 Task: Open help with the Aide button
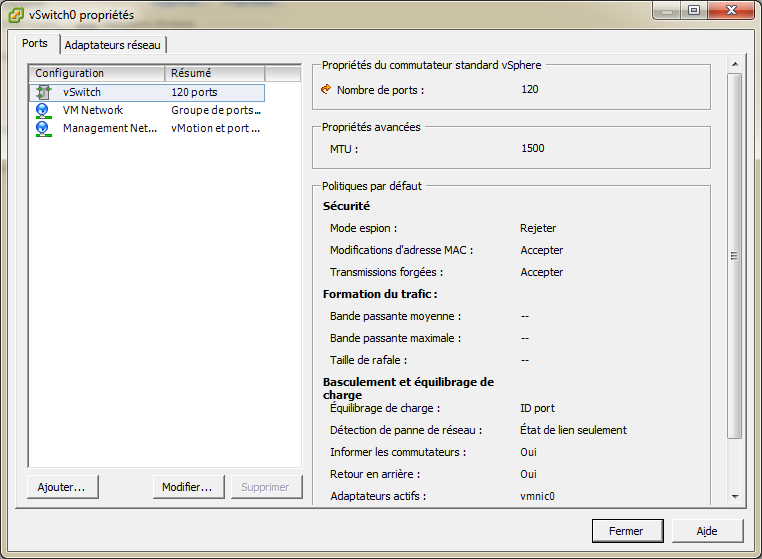point(707,531)
